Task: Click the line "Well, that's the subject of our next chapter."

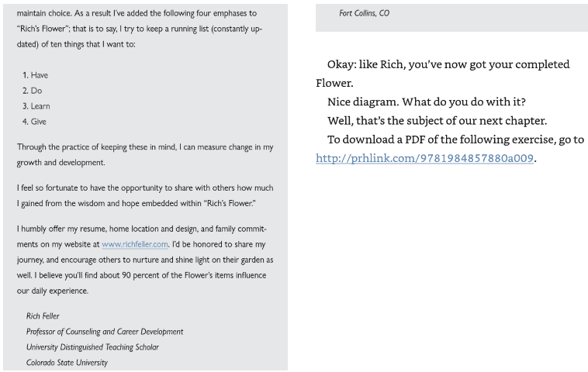Action: coord(437,121)
